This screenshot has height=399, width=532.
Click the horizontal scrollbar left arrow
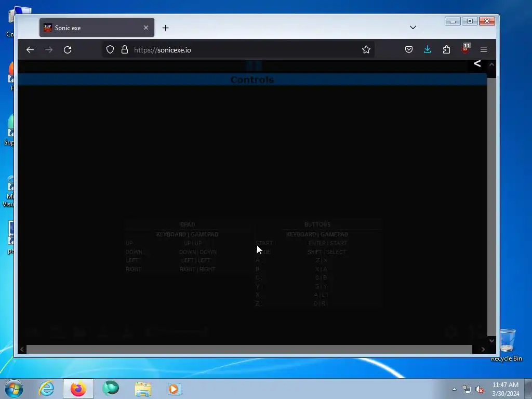pyautogui.click(x=22, y=349)
